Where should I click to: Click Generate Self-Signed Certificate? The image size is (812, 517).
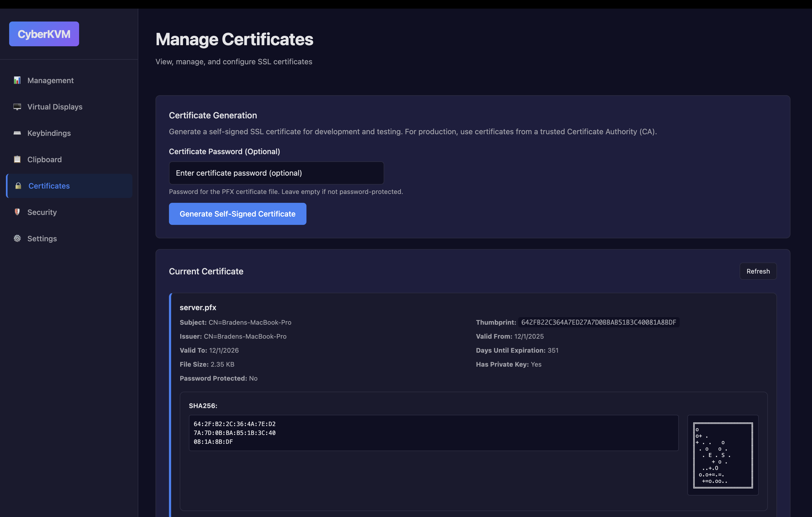click(237, 214)
